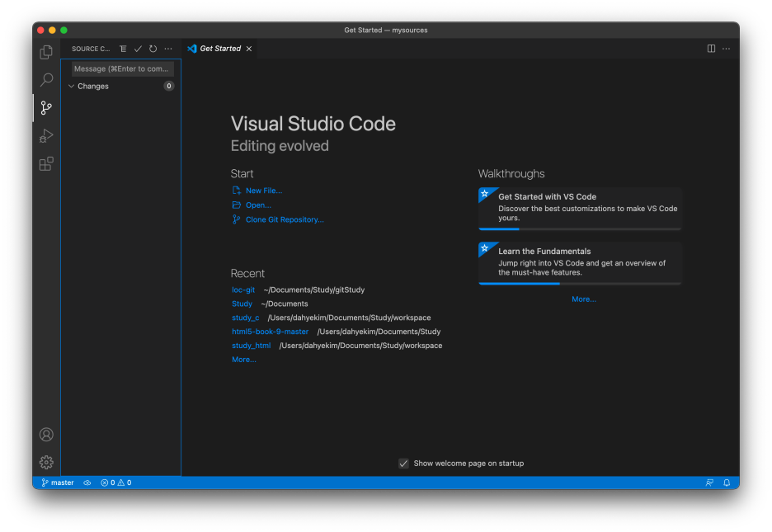The height and width of the screenshot is (532, 772).
Task: Toggle Show welcome page on startup checkbox
Action: click(403, 464)
